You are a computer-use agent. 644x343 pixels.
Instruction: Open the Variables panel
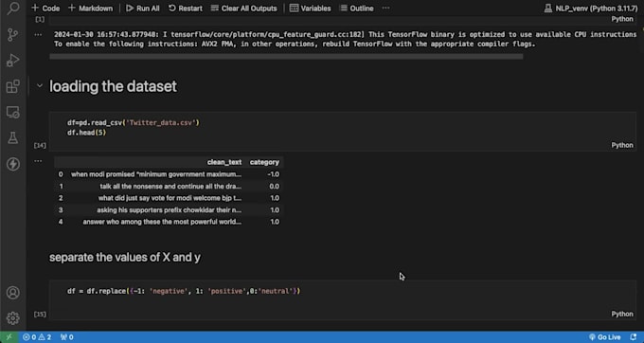coord(310,9)
